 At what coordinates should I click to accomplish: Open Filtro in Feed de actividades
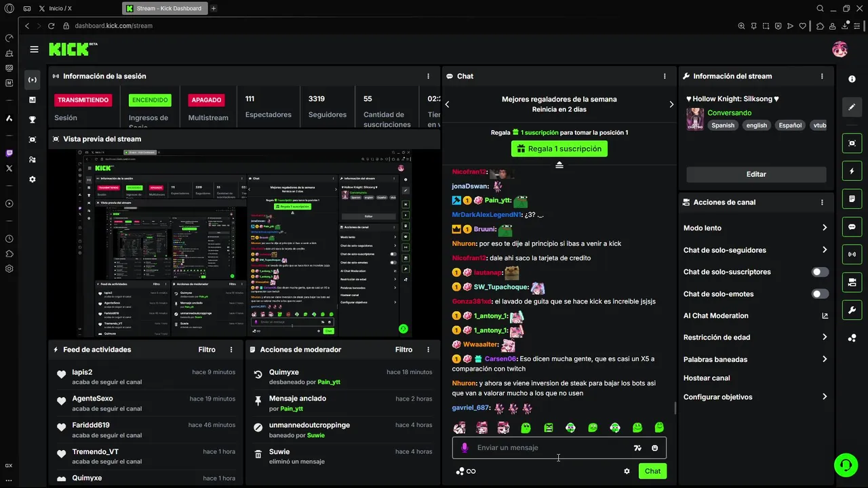click(x=207, y=350)
